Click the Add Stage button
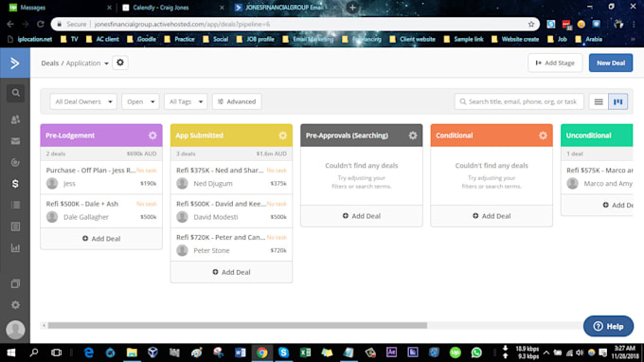The image size is (644, 362). tap(555, 63)
